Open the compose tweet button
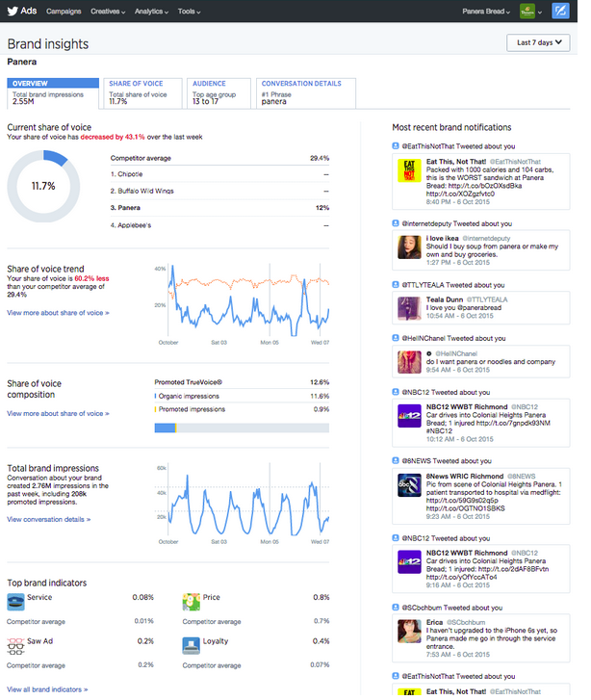Screen dimensions: 591x700 point(560,11)
